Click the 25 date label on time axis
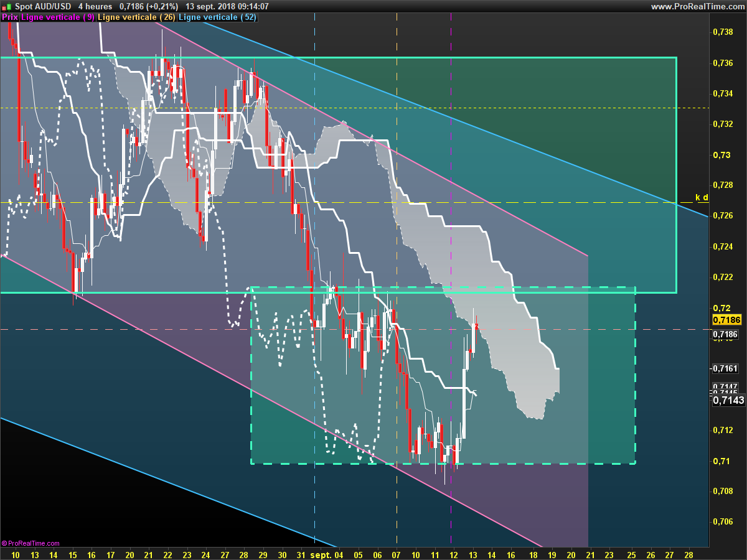Image resolution: width=747 pixels, height=560 pixels. click(632, 554)
